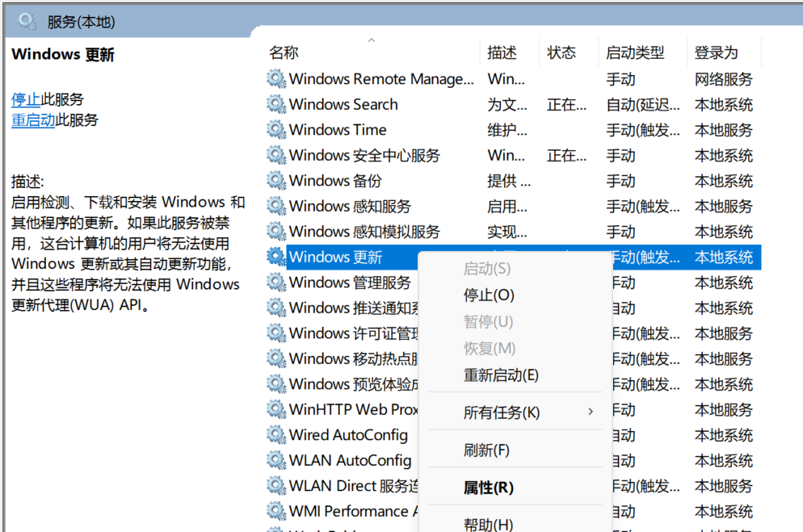Click gear icon of Windows 推送通知 service
Screen dimensions: 803x532
coord(276,308)
